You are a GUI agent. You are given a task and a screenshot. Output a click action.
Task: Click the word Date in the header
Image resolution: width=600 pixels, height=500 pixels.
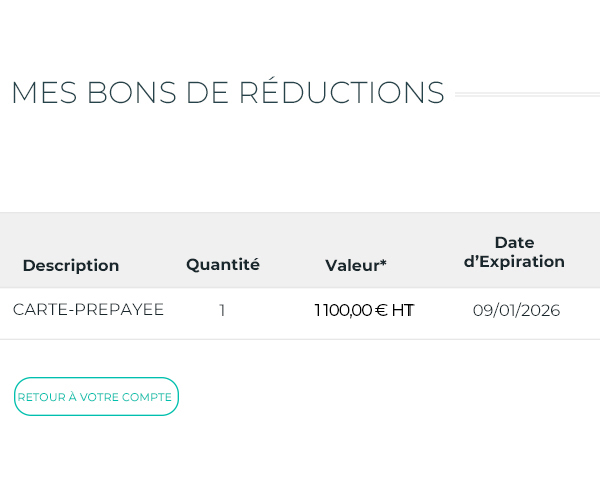(514, 242)
